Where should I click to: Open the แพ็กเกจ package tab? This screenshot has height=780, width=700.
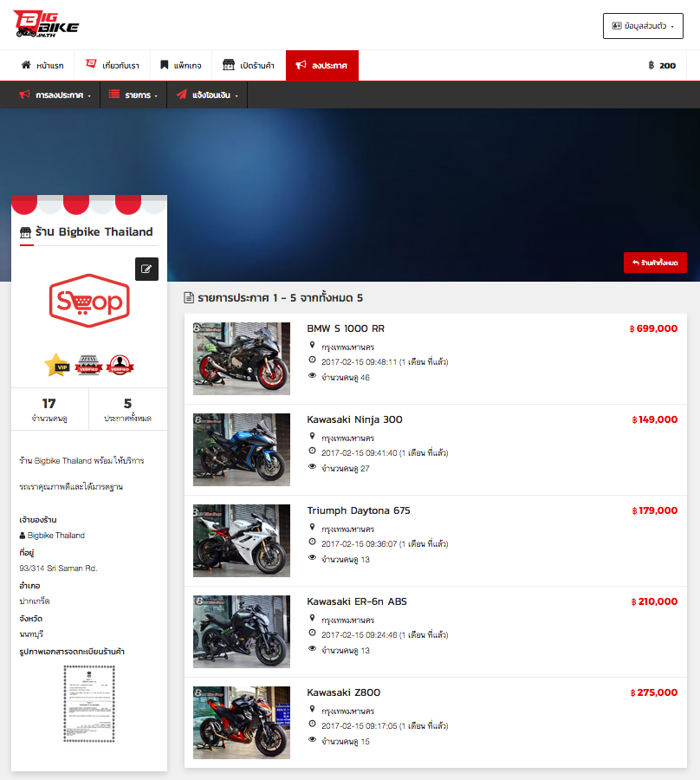tap(181, 65)
